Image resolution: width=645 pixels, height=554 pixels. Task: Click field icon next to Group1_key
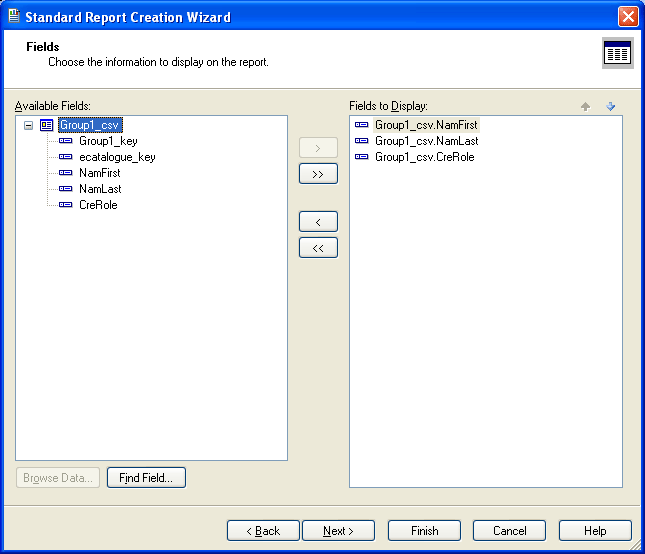click(x=66, y=141)
